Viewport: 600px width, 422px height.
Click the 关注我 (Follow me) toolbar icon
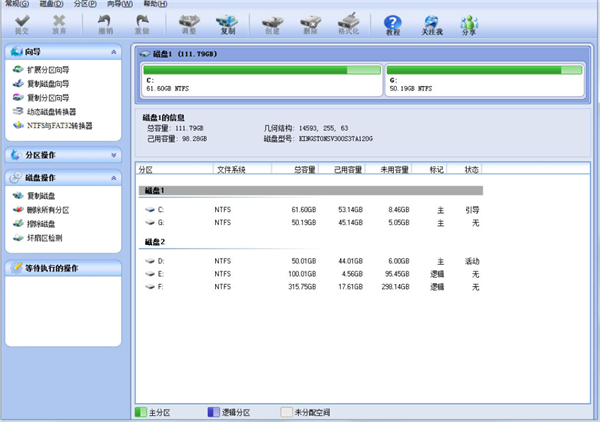coord(431,24)
